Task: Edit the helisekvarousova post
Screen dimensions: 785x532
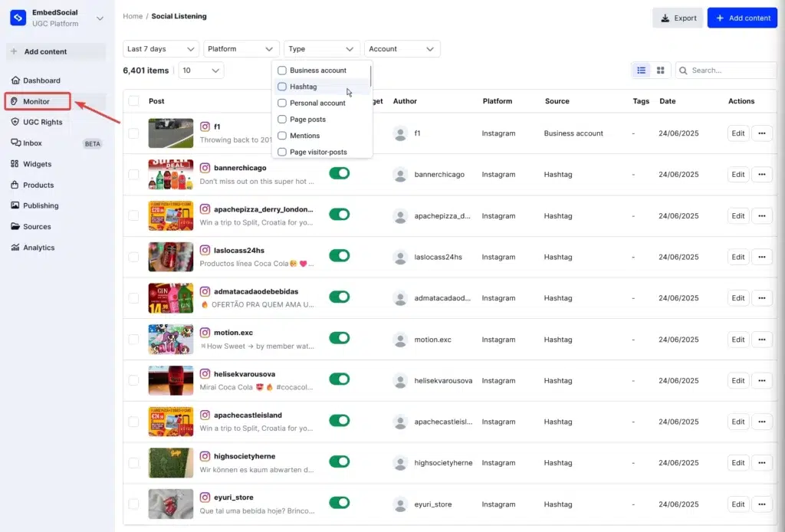Action: point(738,380)
